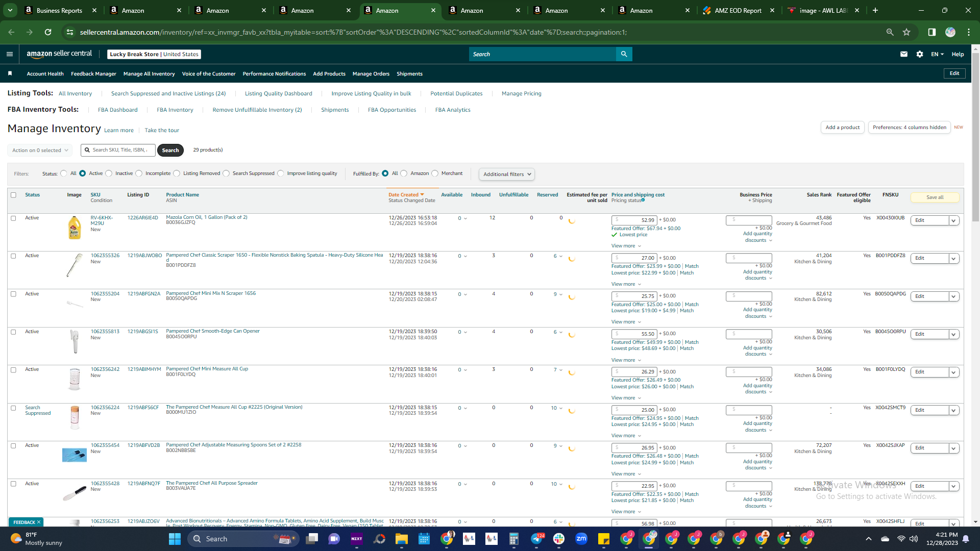Open Edit dropdown arrow for Smooth-Edge Can Opener row
Image resolution: width=980 pixels, height=551 pixels.
click(953, 334)
